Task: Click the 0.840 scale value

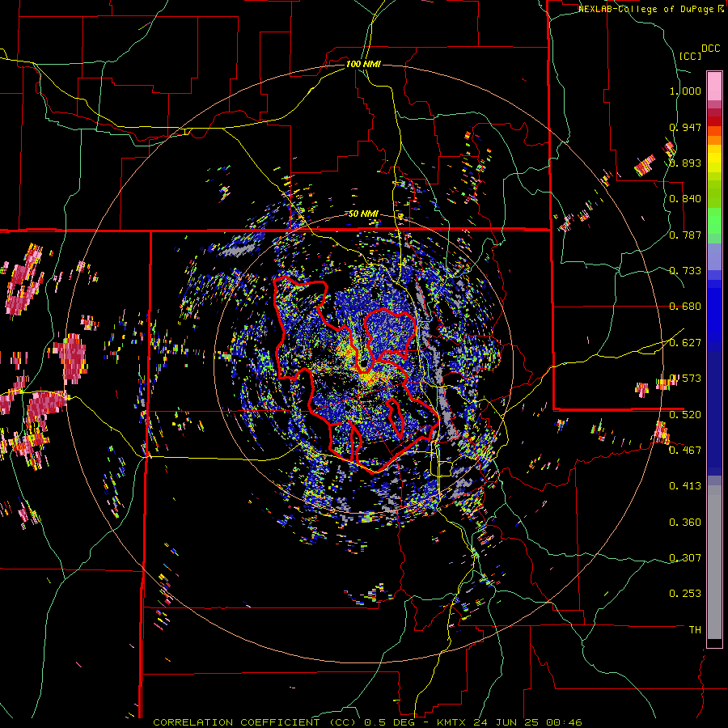Action: (x=685, y=199)
